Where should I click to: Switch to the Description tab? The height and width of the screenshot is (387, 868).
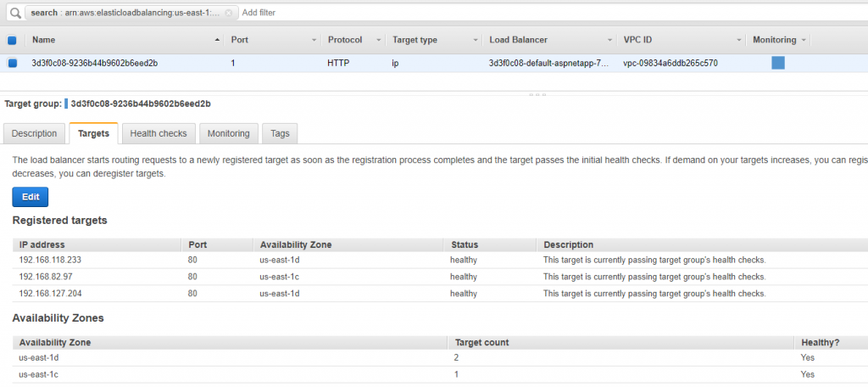point(34,133)
